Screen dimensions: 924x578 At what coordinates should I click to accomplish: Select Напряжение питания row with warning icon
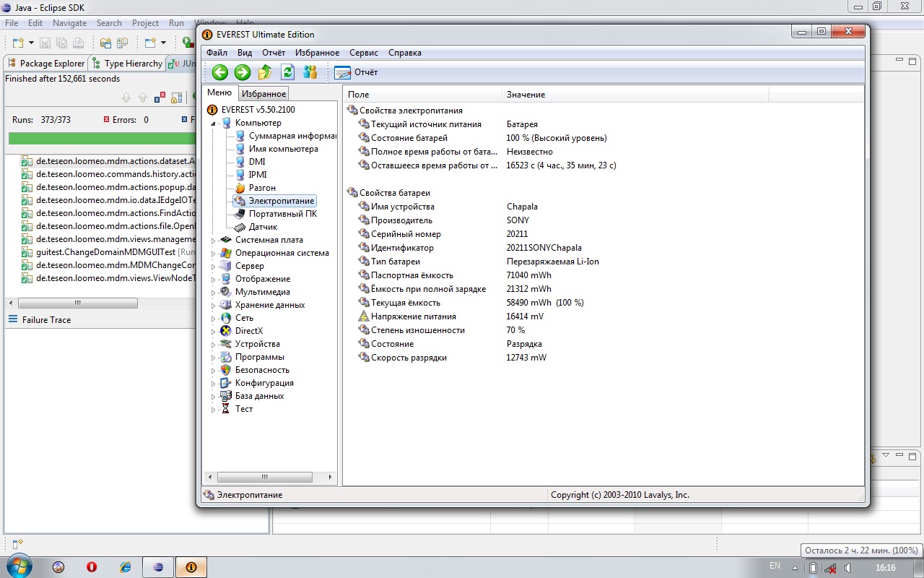[x=450, y=316]
